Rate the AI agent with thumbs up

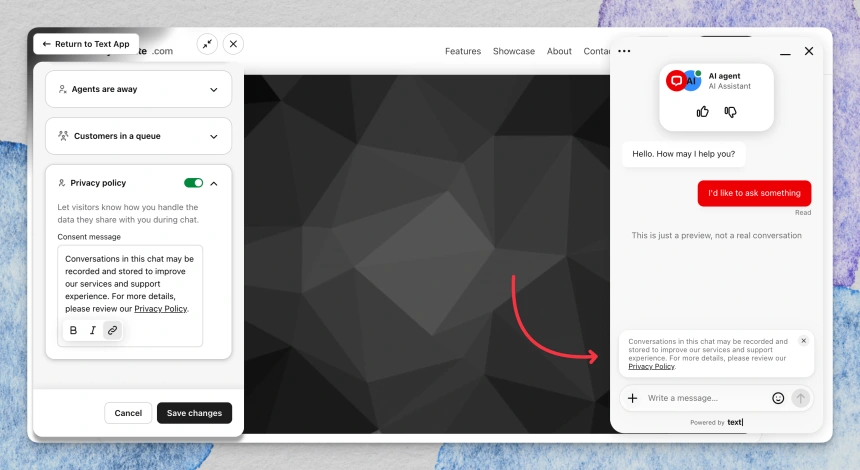[x=703, y=112]
